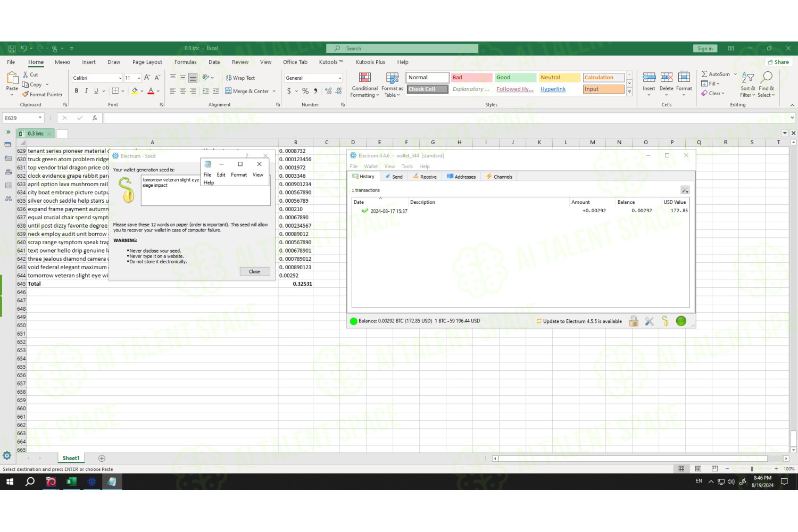Open the Page Layout ribbon tab
Image resolution: width=798 pixels, height=532 pixels.
pos(147,62)
